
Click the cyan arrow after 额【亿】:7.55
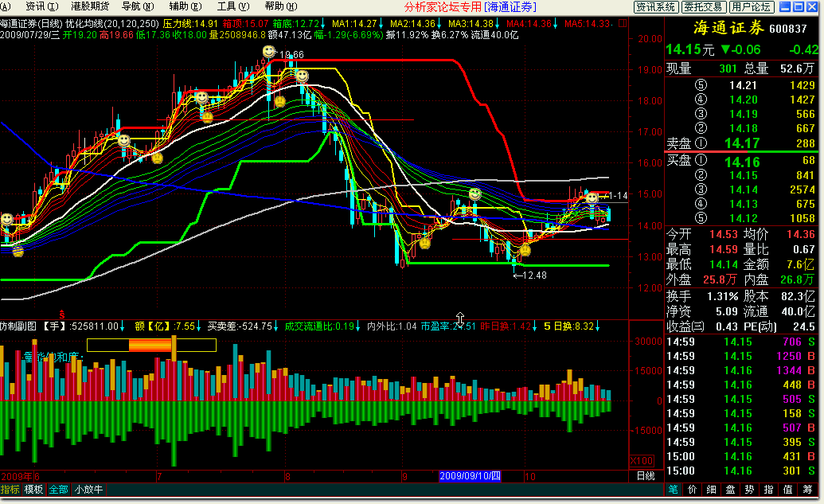click(x=199, y=326)
